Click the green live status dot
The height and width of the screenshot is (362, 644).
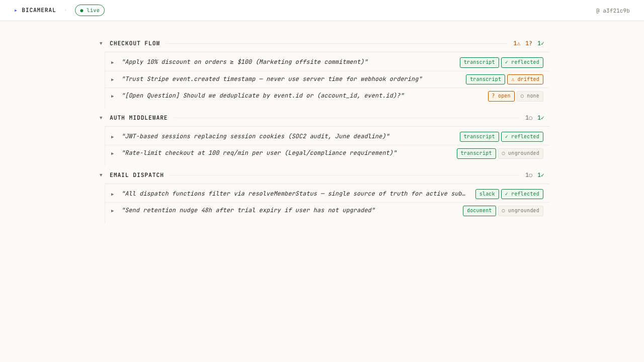point(82,10)
